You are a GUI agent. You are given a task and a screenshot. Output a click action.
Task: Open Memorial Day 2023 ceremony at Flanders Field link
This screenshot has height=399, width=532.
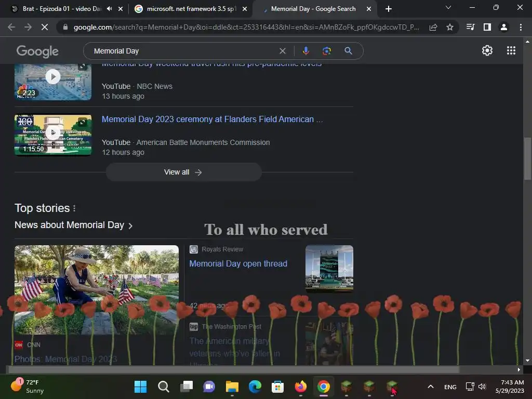click(x=212, y=119)
